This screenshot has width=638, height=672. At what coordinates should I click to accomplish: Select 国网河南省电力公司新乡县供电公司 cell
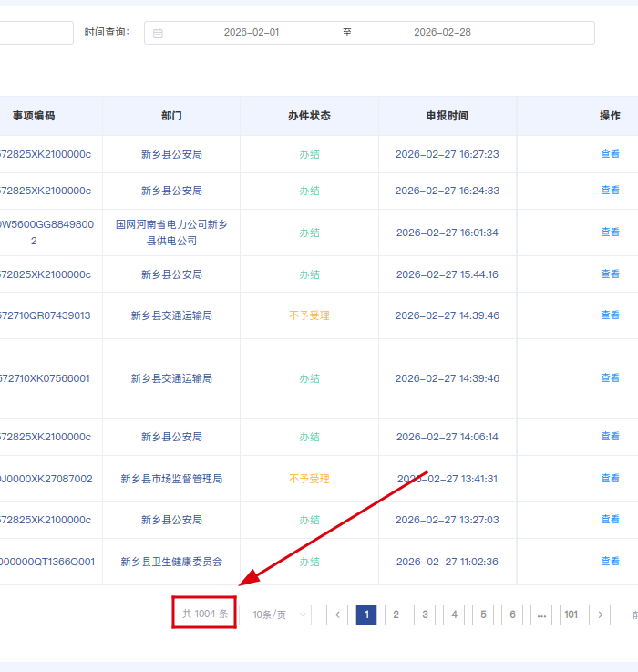(x=171, y=233)
